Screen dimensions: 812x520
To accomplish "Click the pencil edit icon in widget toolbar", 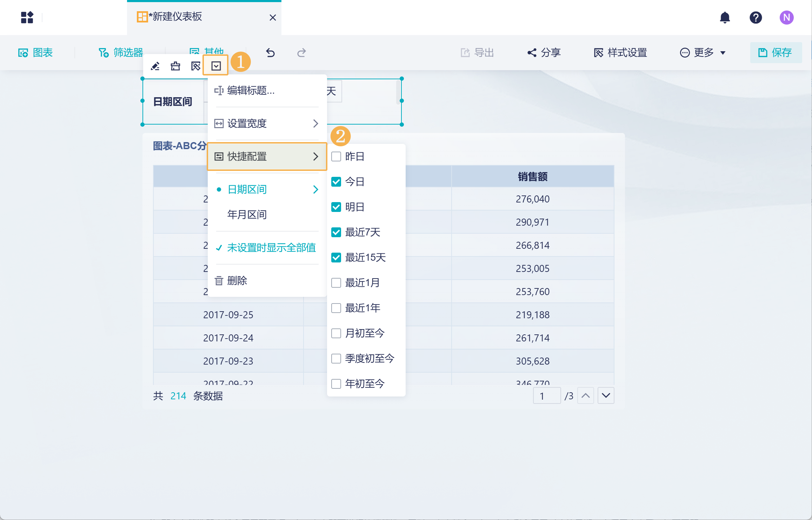I will coord(155,66).
